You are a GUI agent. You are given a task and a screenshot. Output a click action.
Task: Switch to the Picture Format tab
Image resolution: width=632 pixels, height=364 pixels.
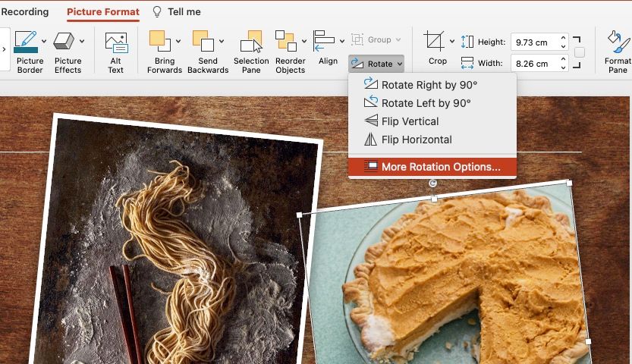coord(103,11)
